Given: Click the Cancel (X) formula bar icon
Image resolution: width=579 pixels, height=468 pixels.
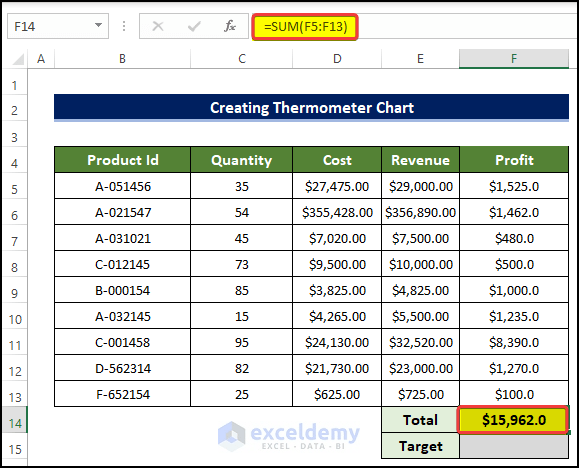Looking at the screenshot, I should coord(158,26).
